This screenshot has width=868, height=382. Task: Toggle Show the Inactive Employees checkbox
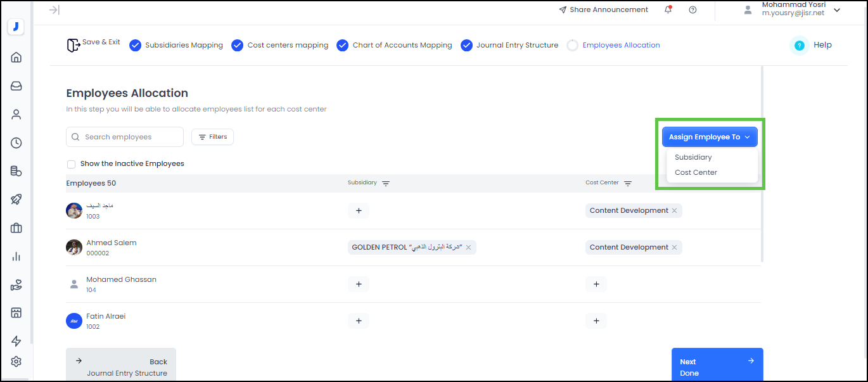71,164
